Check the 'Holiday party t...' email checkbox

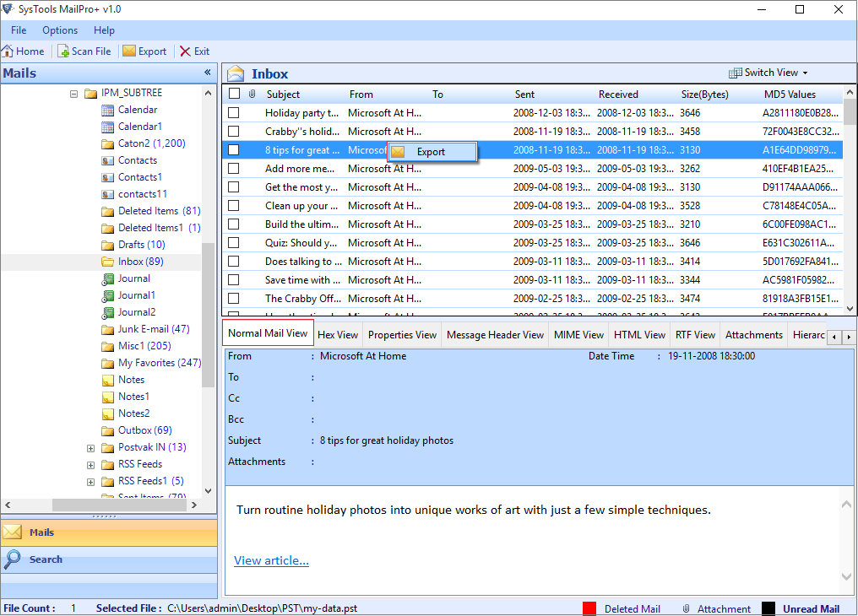(x=234, y=112)
